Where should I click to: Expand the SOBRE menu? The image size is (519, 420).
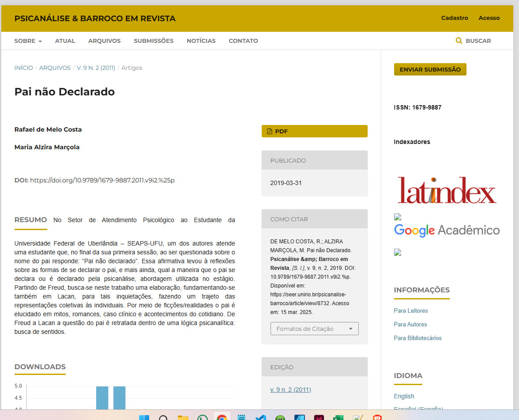point(28,41)
